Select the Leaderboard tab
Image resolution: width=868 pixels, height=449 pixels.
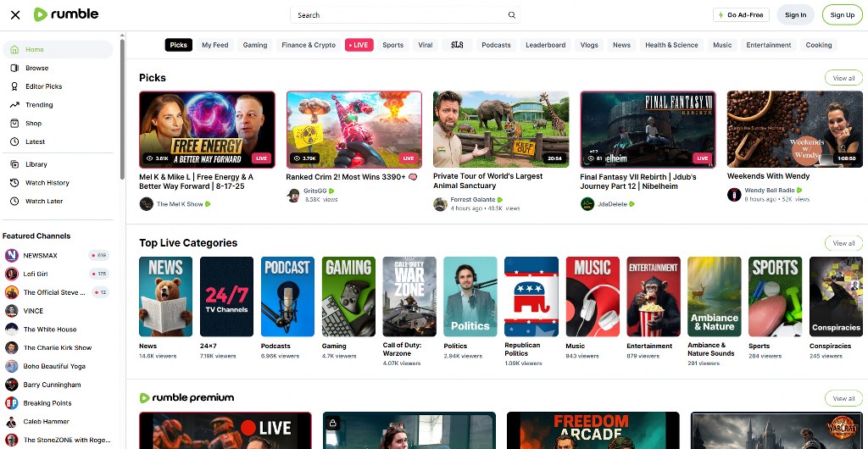(x=545, y=45)
